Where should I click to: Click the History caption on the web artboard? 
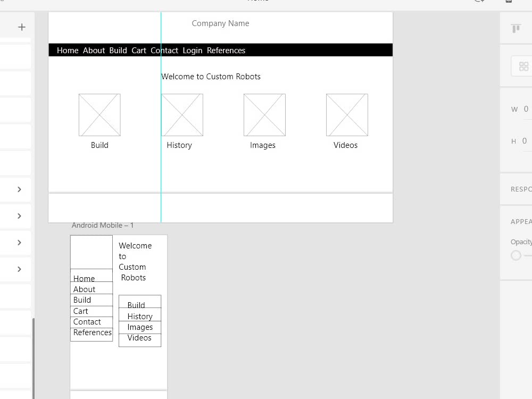[x=179, y=145]
